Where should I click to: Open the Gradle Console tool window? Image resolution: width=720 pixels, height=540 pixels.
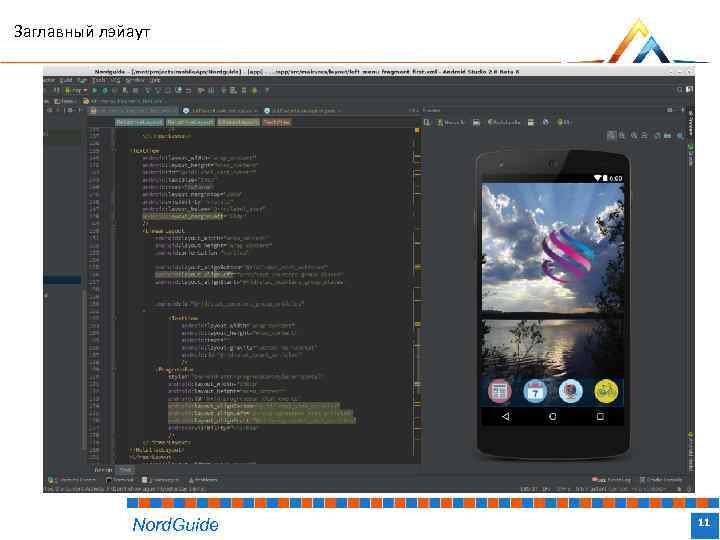661,480
